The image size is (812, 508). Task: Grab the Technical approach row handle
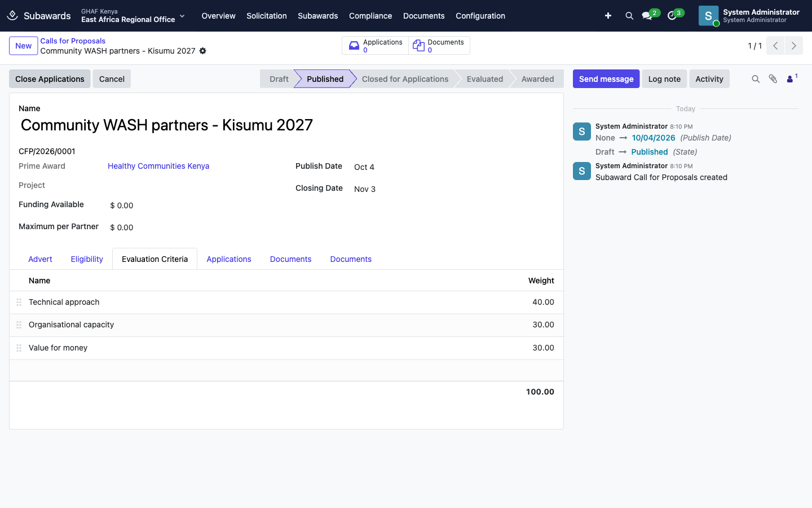click(x=19, y=303)
